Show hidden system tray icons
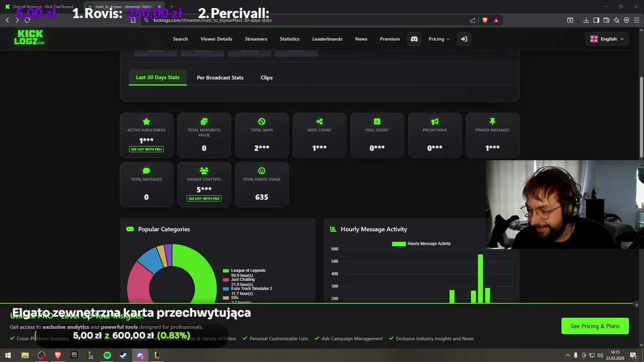644x362 pixels. [x=568, y=355]
